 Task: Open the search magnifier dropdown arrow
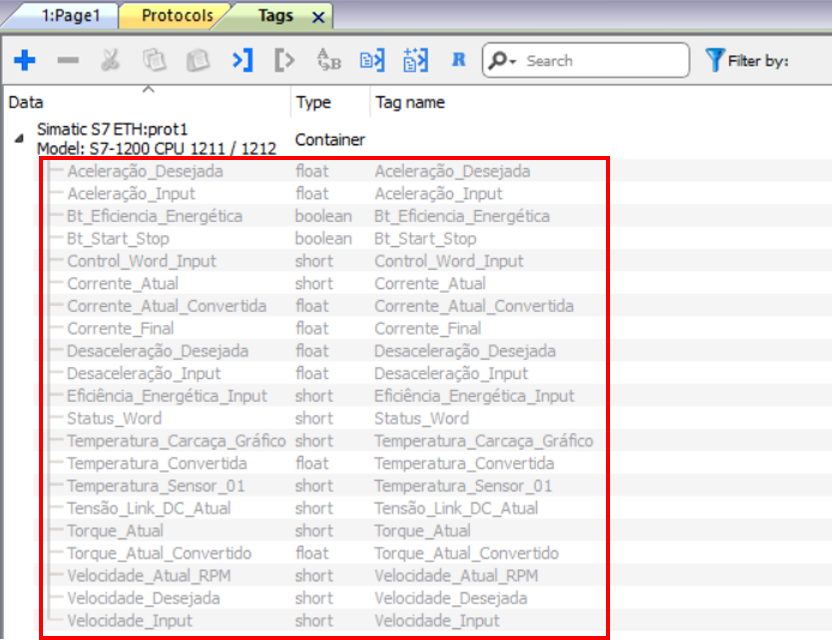click(512, 62)
